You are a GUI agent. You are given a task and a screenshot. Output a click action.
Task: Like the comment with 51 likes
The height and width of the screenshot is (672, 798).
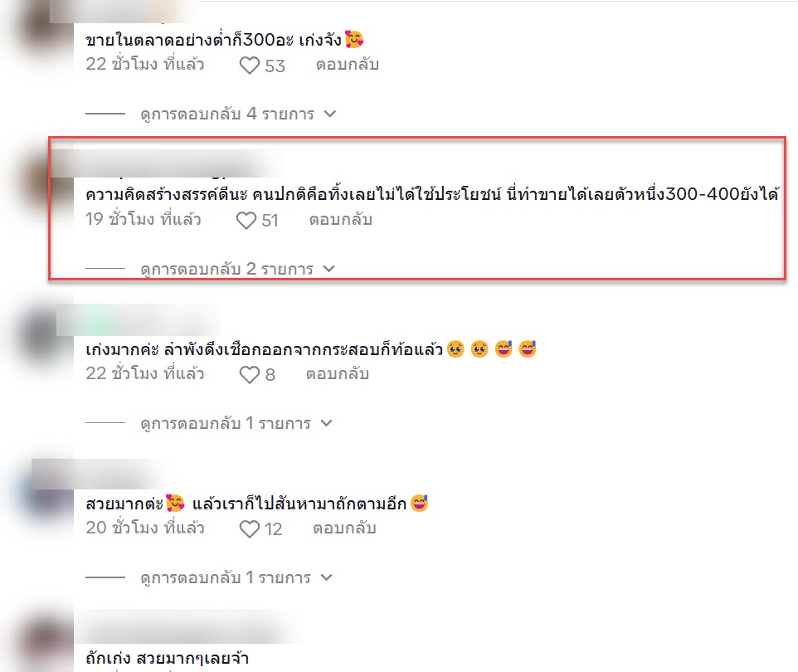tap(246, 221)
